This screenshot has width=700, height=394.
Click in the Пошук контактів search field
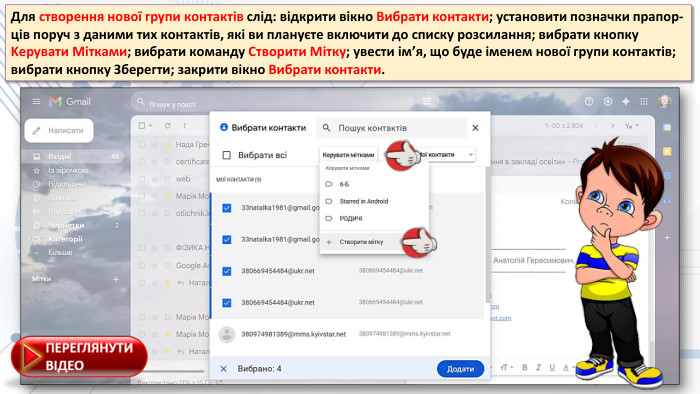point(392,128)
